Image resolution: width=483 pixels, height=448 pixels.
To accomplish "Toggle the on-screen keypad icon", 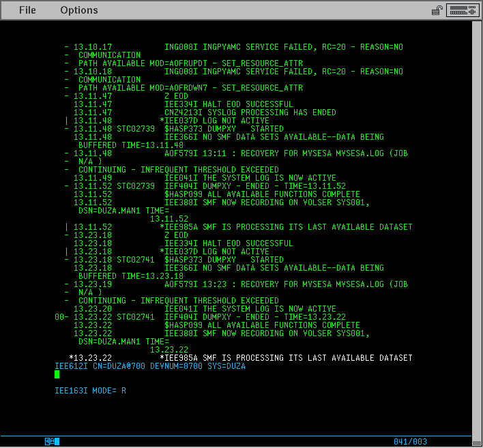I will [463, 10].
